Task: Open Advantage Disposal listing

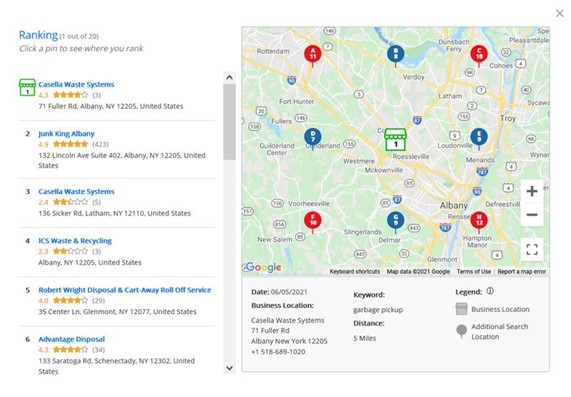Action: tap(72, 339)
